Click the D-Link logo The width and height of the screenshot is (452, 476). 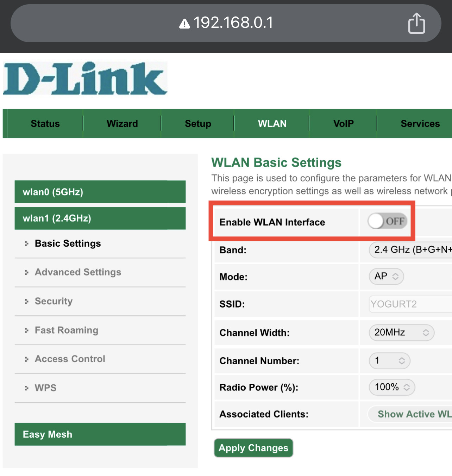85,78
